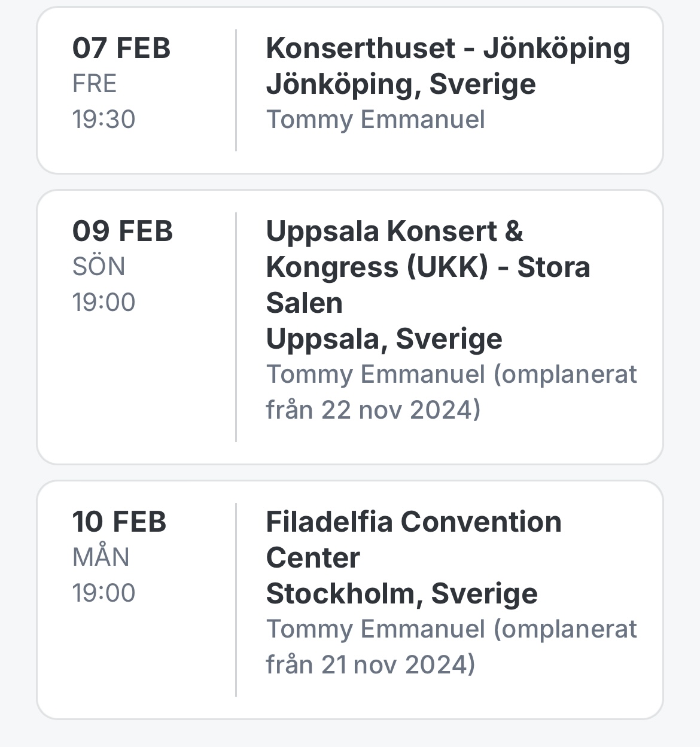
Task: Click the FRE weekday label
Action: coord(95,83)
